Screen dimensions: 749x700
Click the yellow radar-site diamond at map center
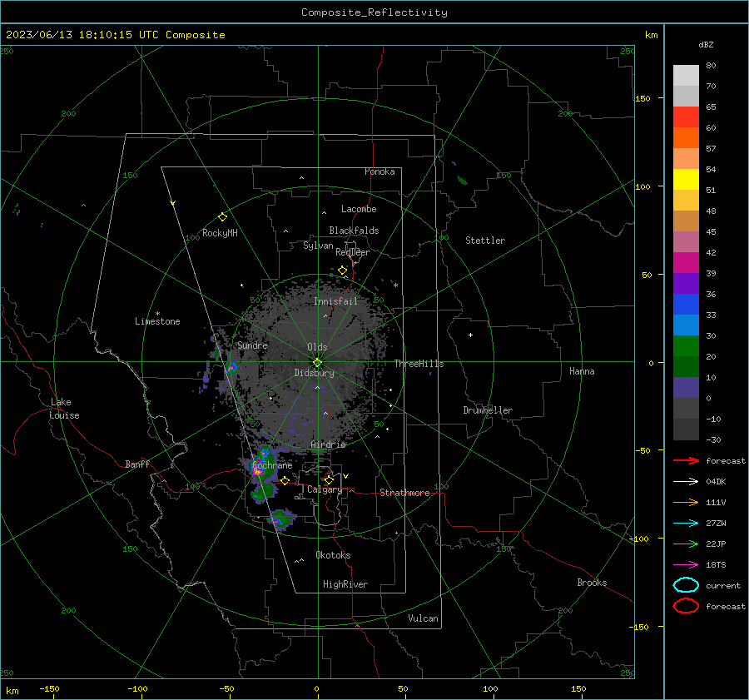click(317, 363)
